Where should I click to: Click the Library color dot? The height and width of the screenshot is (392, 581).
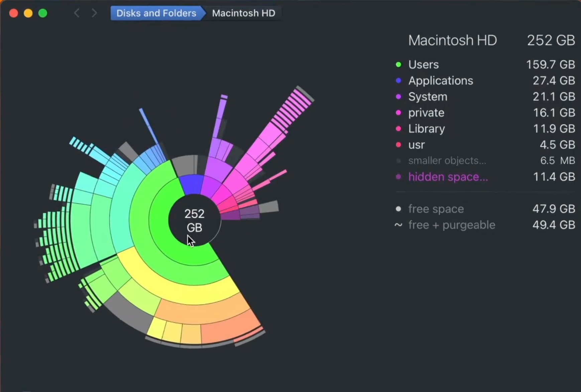[x=398, y=129]
